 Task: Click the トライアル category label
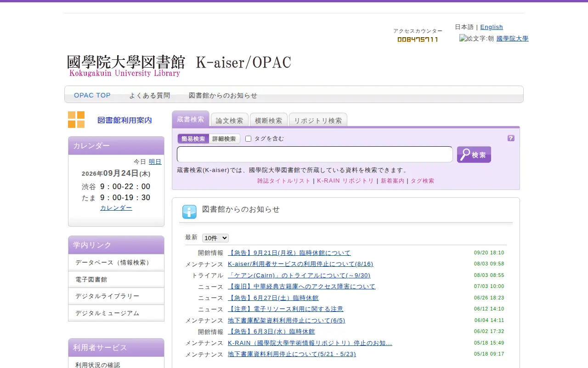pyautogui.click(x=207, y=276)
